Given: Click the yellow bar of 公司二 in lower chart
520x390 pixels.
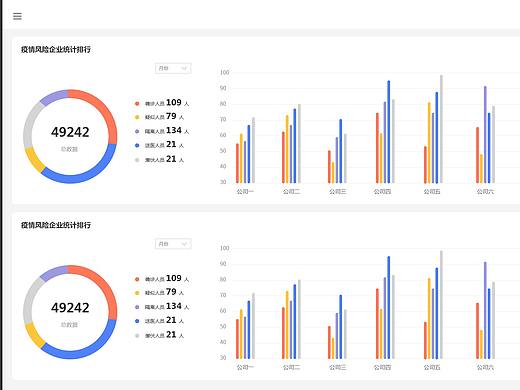Looking at the screenshot, I should [287, 325].
